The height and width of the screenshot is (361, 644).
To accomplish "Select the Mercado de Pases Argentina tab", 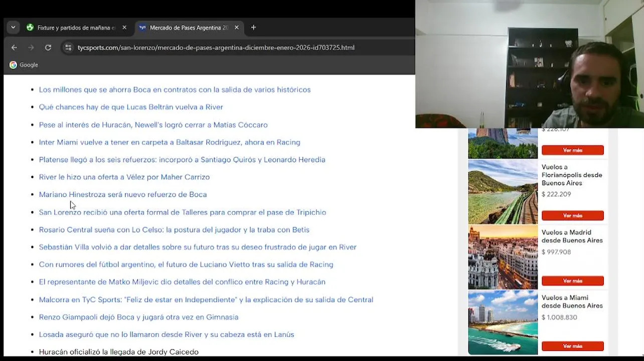I will tap(190, 28).
